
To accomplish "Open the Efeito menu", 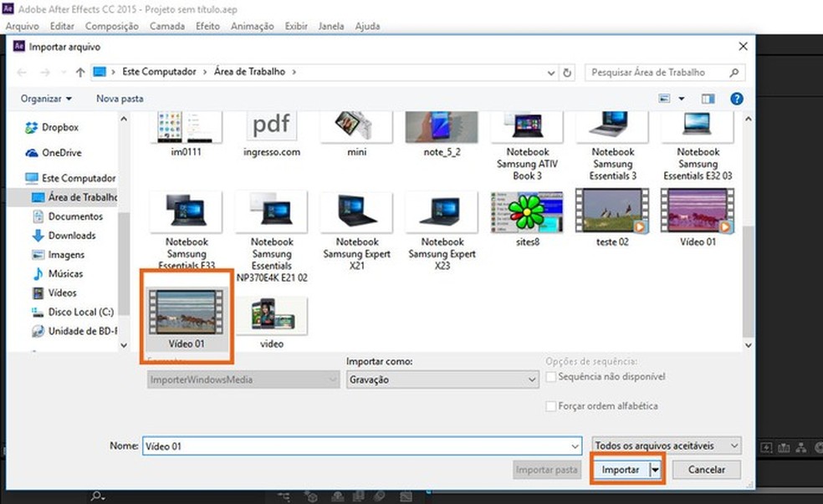I will (x=207, y=26).
